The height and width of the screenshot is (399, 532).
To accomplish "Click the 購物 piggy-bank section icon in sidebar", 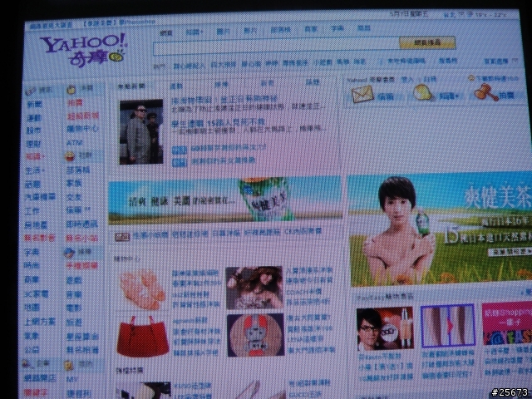I will coord(71,89).
